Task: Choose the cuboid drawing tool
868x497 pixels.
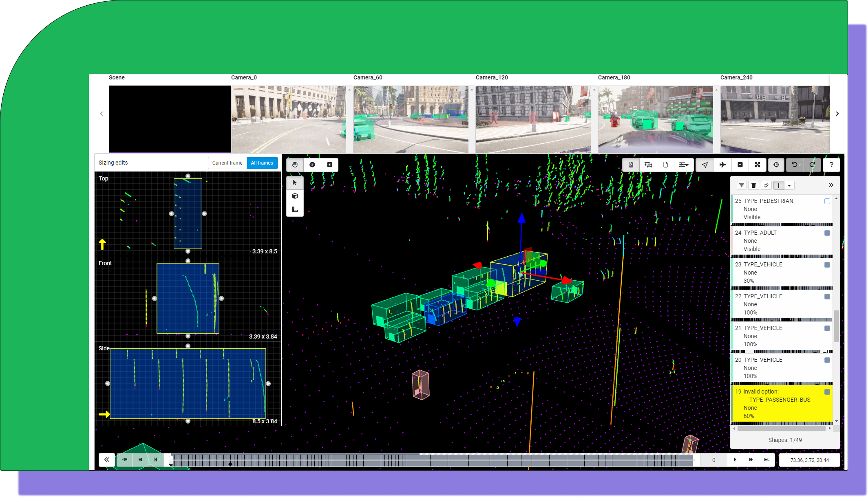Action: coord(295,196)
